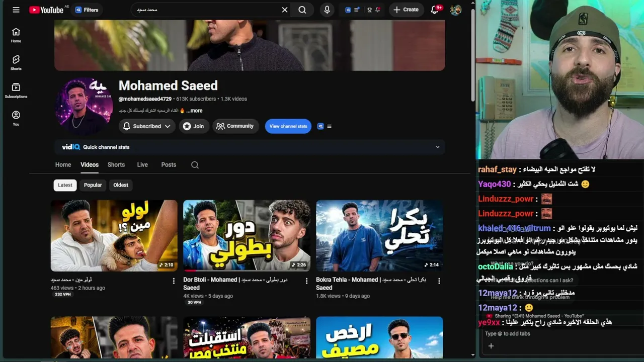The height and width of the screenshot is (362, 644).
Task: Click the vidIQ icon beside channel stats
Action: (320, 126)
